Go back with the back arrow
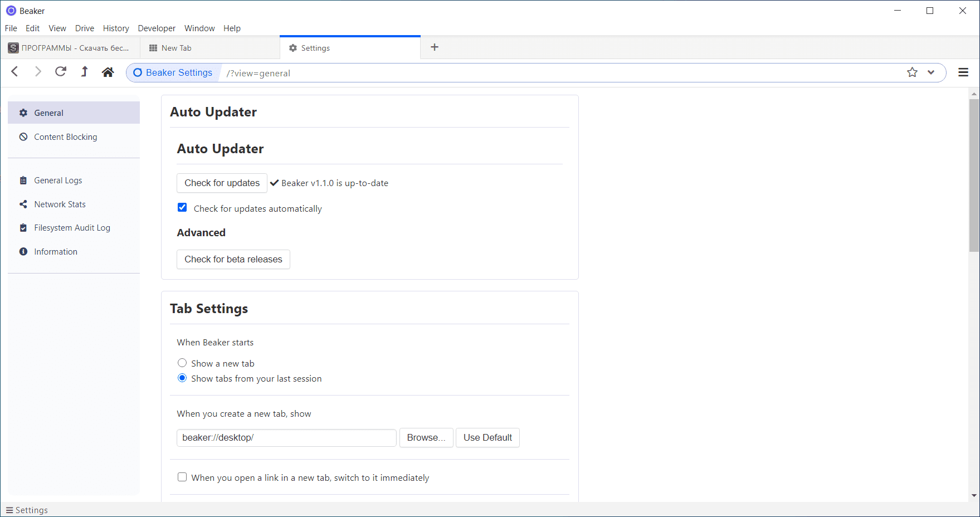The image size is (980, 517). pos(15,72)
